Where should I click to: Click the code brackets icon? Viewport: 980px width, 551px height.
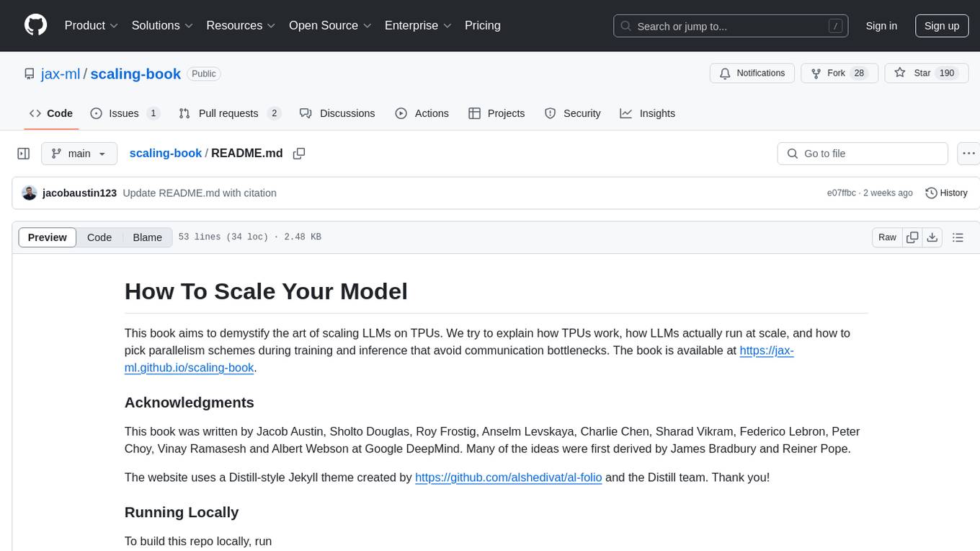35,113
